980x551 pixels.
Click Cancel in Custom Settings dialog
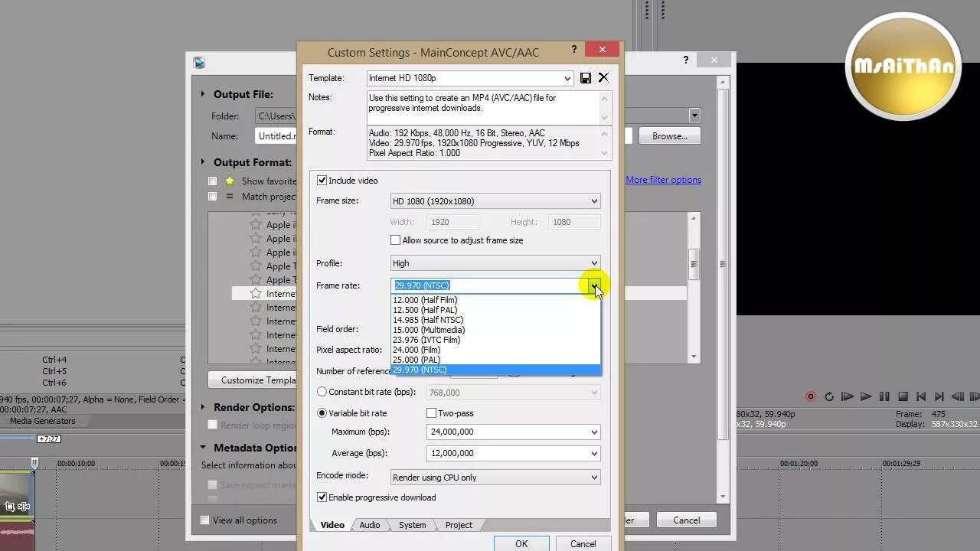[x=583, y=543]
